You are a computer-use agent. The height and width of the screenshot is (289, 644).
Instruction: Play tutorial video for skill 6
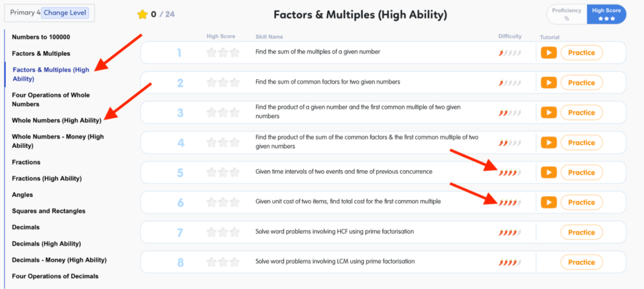pos(549,202)
